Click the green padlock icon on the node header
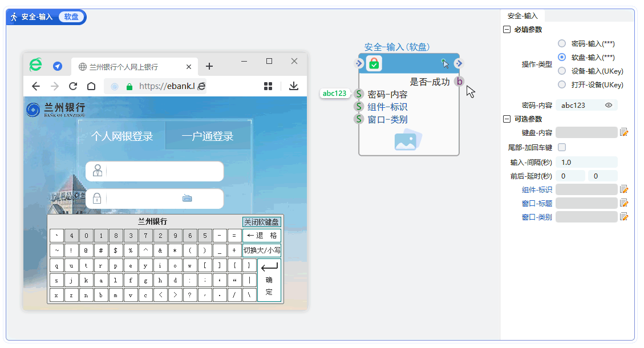 [374, 63]
